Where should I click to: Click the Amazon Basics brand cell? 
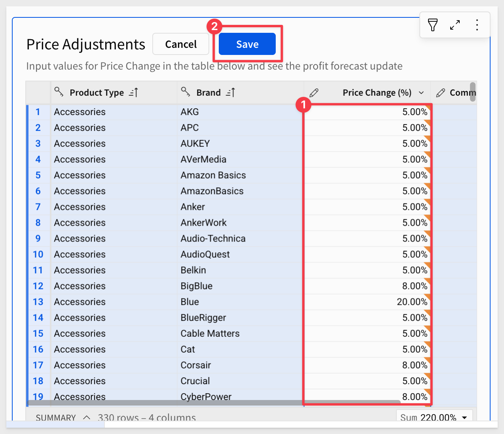[241, 175]
